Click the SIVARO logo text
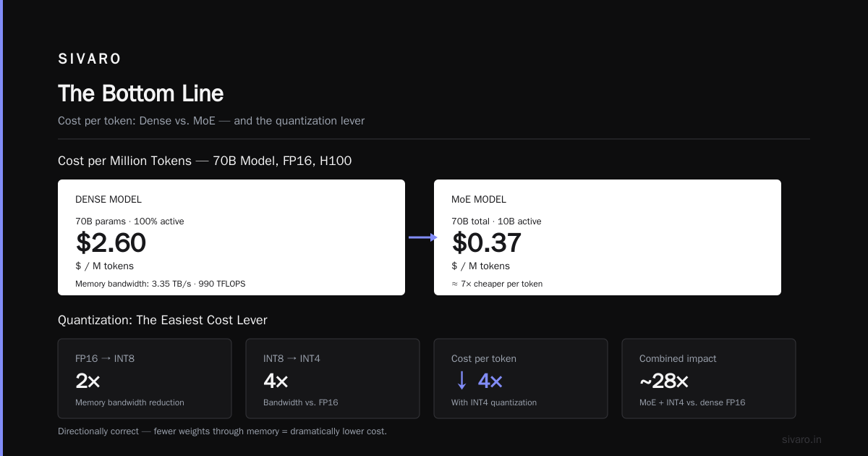Viewport: 868px width, 456px height. [90, 59]
